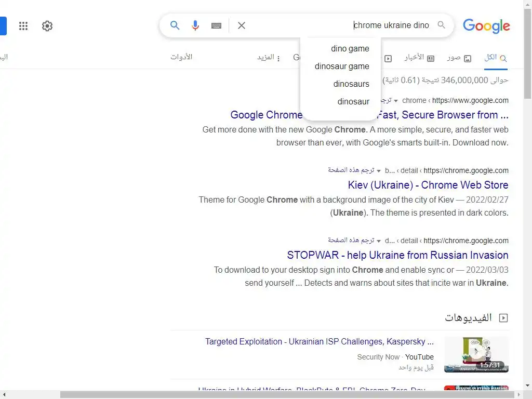Click the horizontal scrollbar right arrow
The image size is (532, 399).
coord(519,395)
